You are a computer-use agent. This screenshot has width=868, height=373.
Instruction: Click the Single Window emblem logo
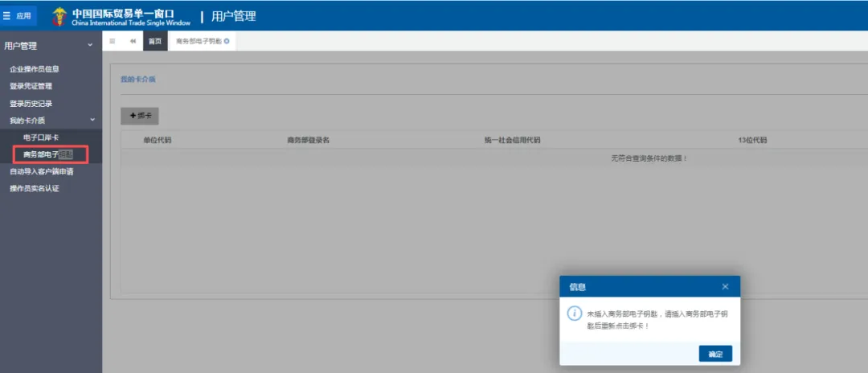[x=59, y=17]
